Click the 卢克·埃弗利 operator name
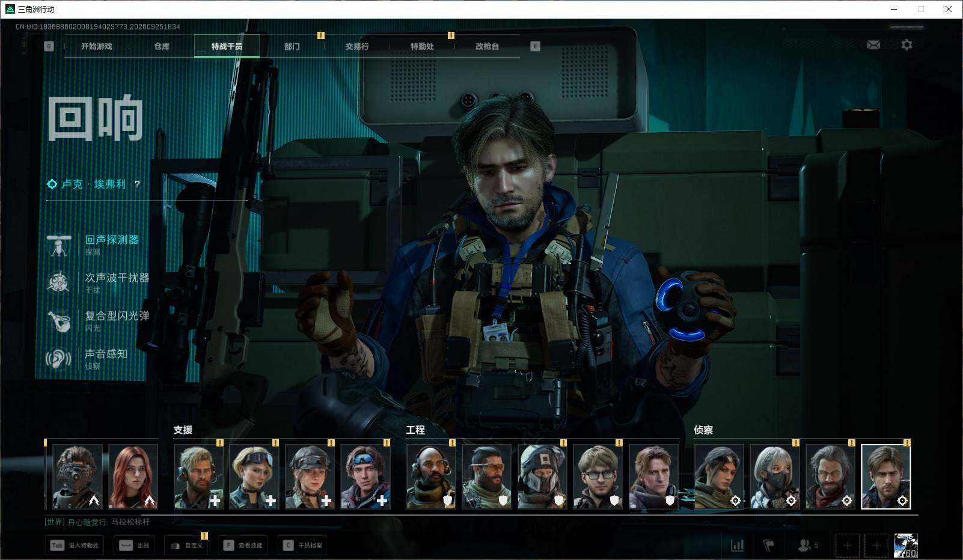 pos(94,184)
